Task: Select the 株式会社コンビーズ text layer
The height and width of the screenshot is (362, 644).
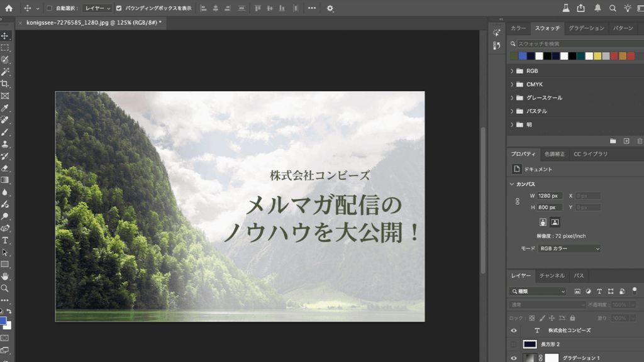Action: [569, 331]
